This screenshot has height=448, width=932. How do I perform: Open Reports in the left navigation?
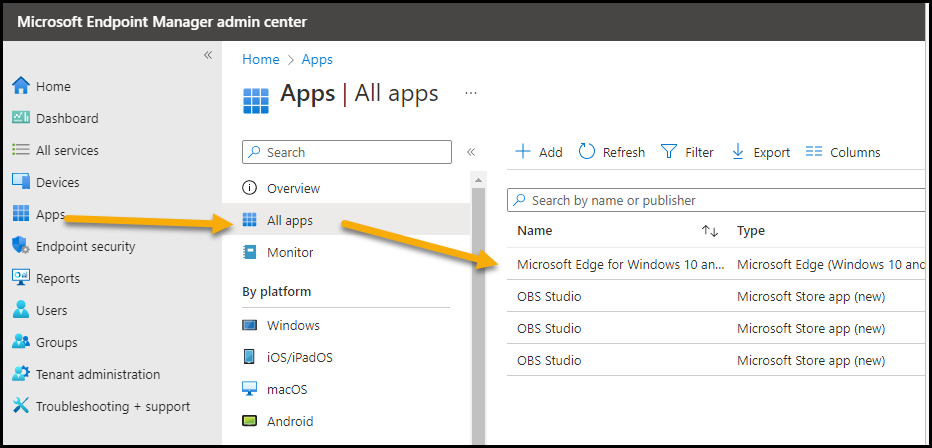[x=58, y=278]
